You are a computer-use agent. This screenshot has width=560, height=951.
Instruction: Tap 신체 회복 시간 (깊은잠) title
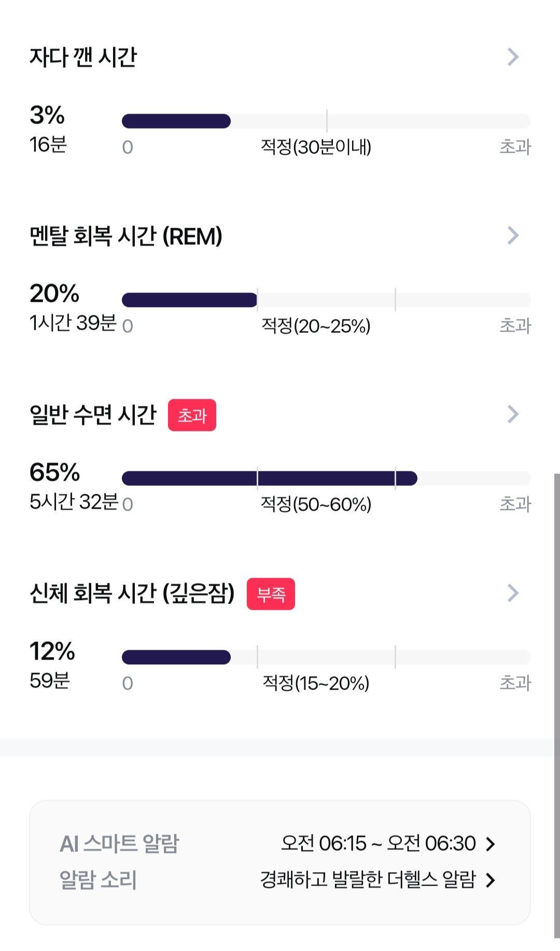[132, 593]
